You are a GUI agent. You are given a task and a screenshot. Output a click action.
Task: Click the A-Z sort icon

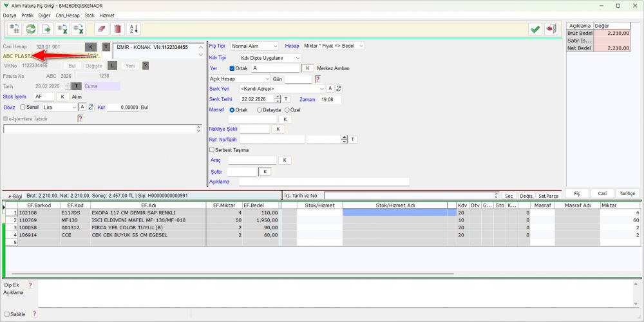coord(134,29)
